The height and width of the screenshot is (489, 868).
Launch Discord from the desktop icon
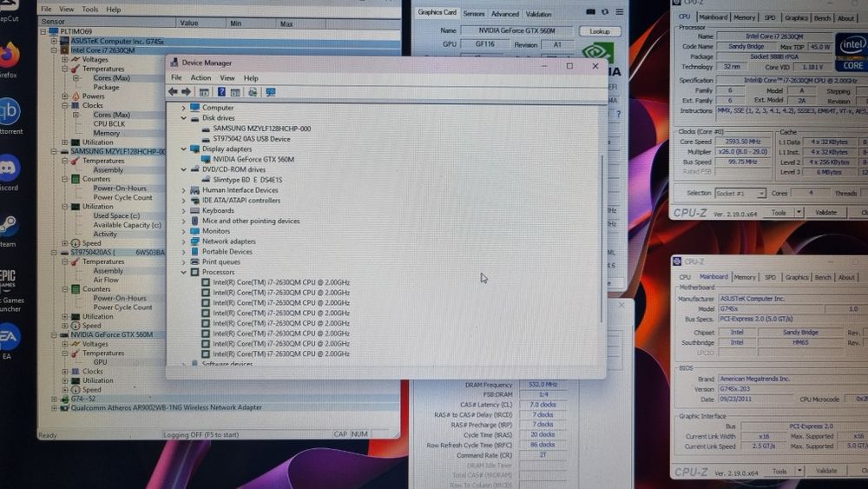tap(9, 168)
